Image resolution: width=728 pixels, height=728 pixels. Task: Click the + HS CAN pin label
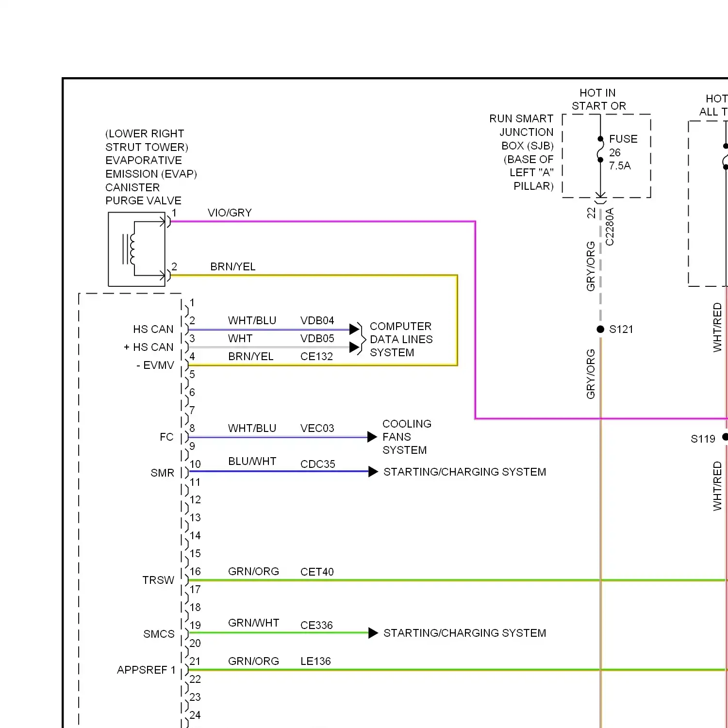[149, 347]
